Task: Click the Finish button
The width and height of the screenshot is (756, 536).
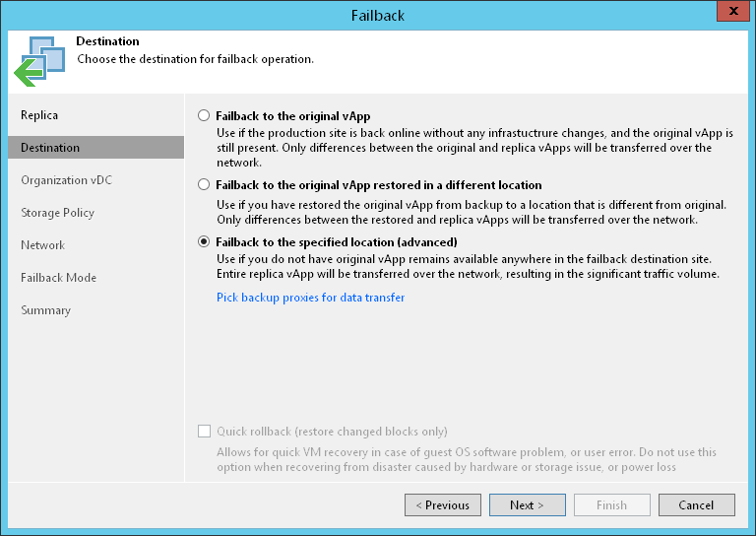Action: [x=611, y=505]
